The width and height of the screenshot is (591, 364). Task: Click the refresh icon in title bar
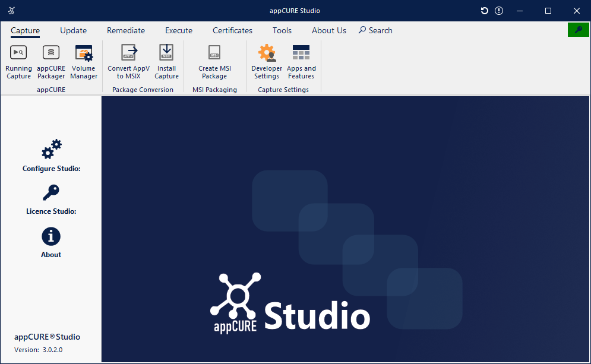(x=484, y=11)
